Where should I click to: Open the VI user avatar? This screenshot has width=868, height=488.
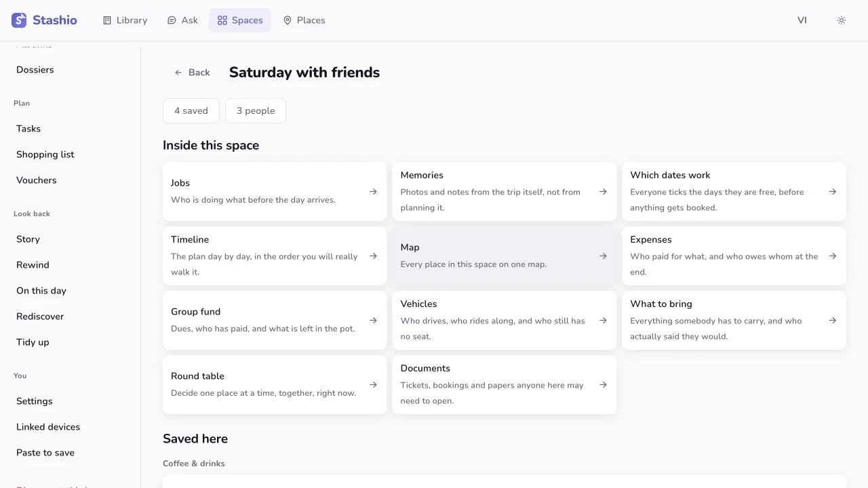click(x=802, y=20)
